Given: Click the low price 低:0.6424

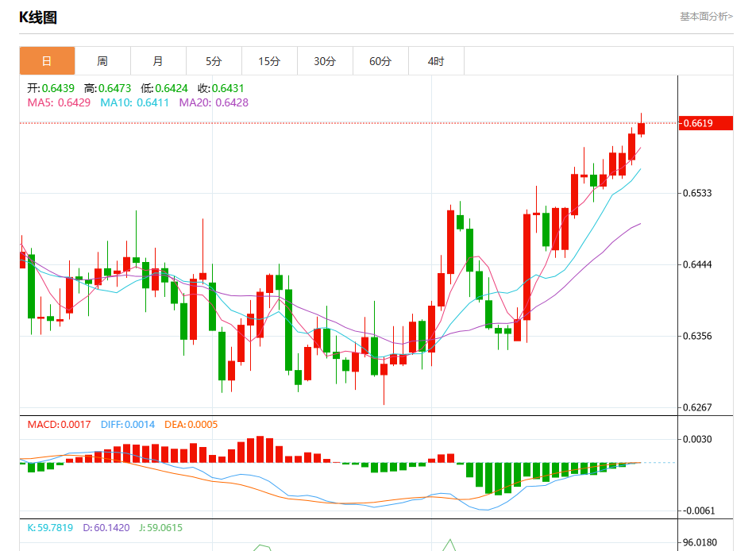Looking at the screenshot, I should point(164,88).
